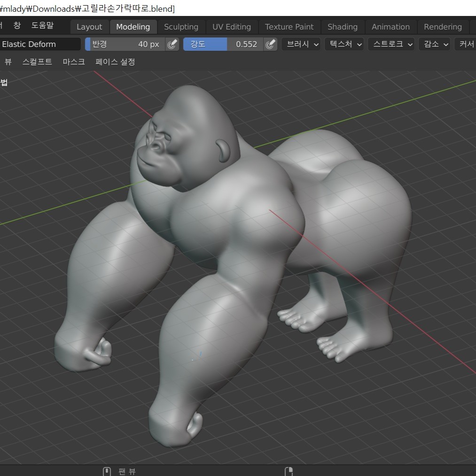Expand the 감소 falloff dropdown
This screenshot has height=476, width=476.
point(435,44)
